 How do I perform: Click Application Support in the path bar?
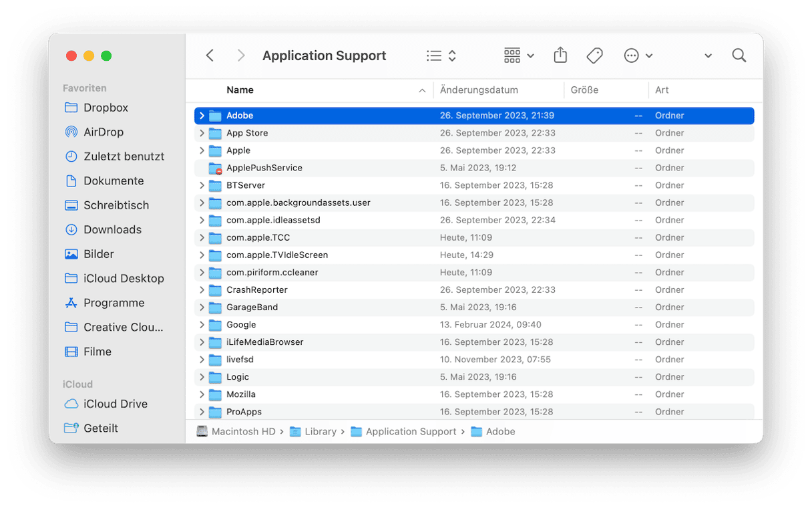(403, 432)
